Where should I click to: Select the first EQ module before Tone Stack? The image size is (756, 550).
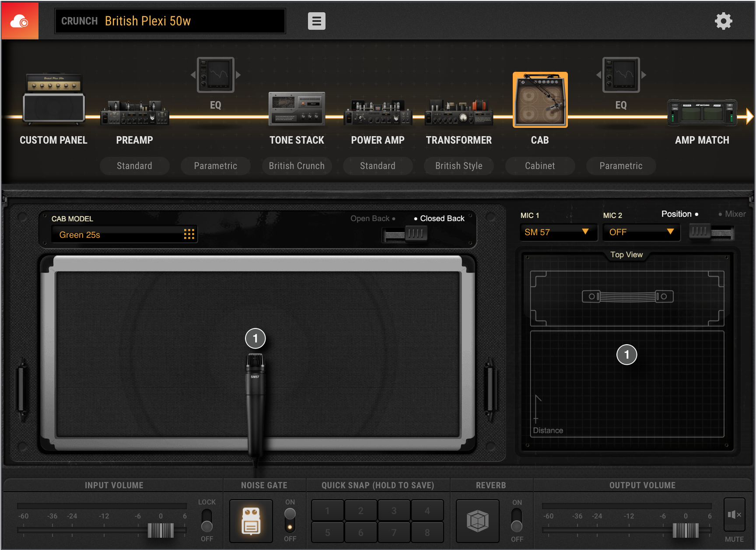coord(216,75)
